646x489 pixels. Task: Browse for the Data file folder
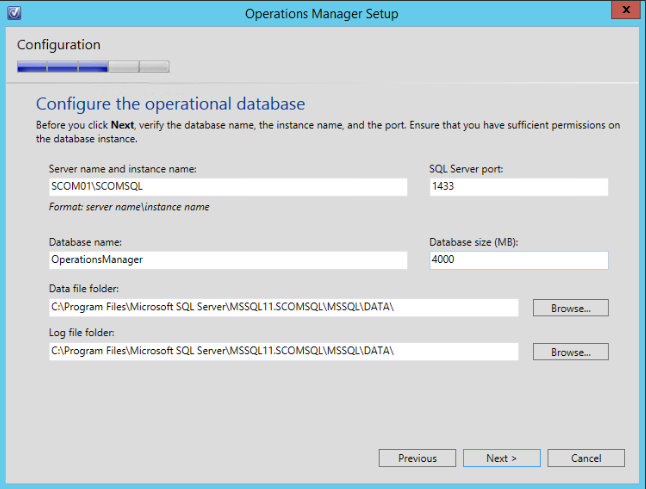tap(570, 308)
